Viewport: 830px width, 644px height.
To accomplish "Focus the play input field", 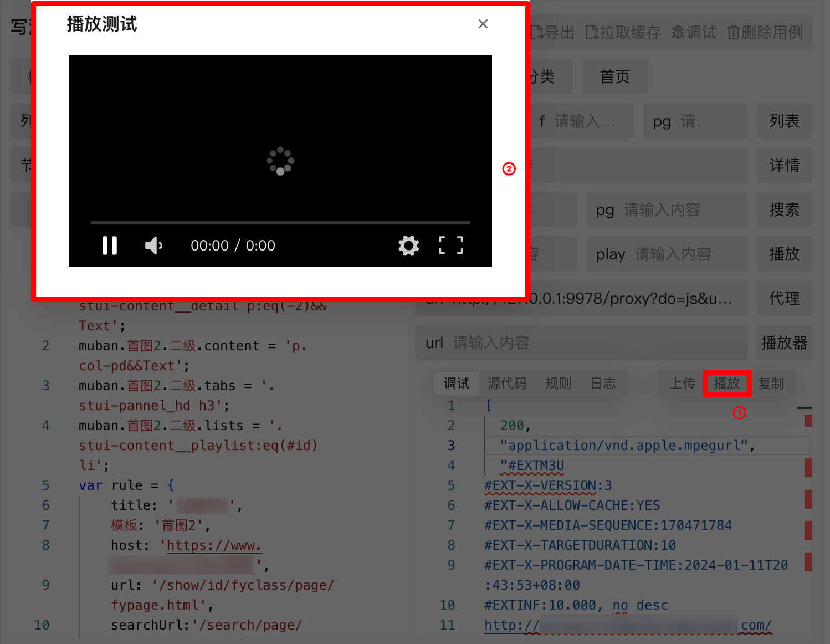I will pos(667,254).
